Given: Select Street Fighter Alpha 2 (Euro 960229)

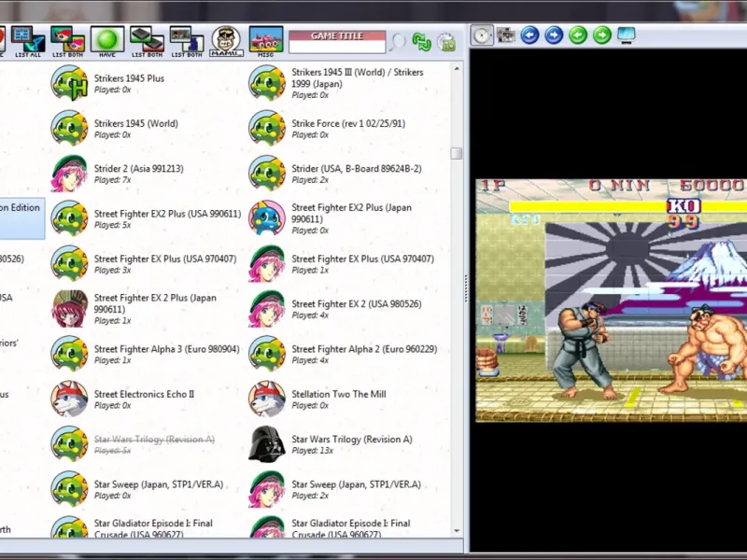Looking at the screenshot, I should (x=364, y=349).
